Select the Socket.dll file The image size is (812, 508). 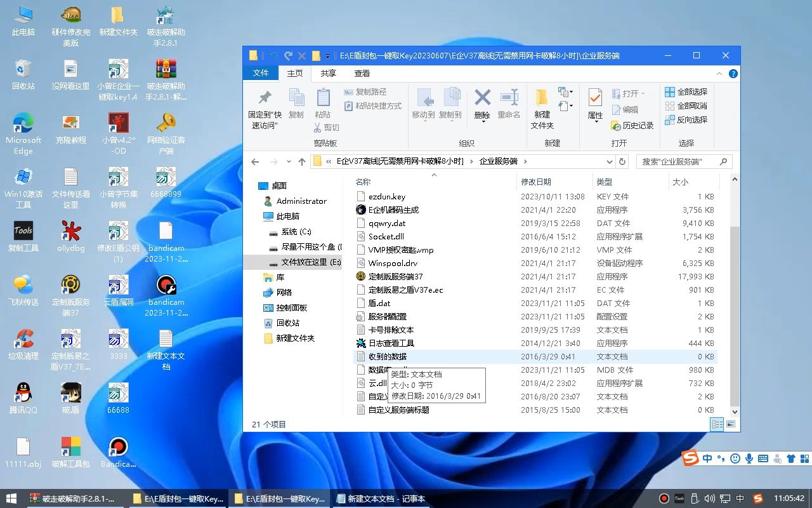386,237
